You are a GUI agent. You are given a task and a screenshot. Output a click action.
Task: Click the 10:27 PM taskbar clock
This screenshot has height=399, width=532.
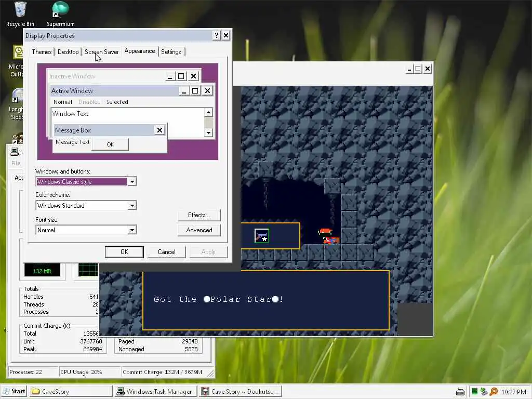pos(514,392)
